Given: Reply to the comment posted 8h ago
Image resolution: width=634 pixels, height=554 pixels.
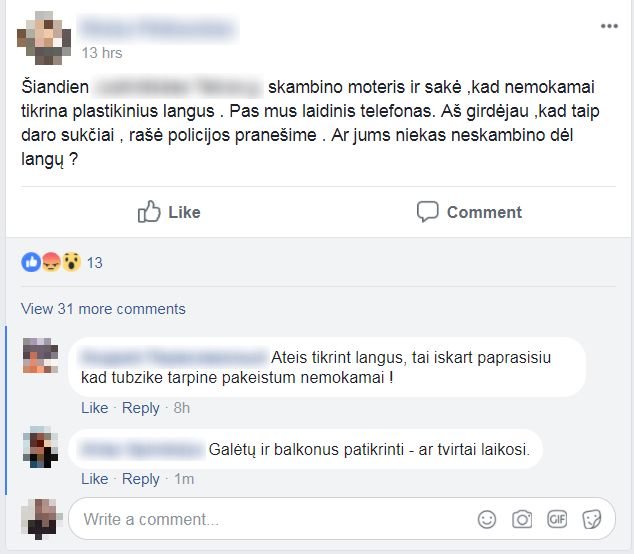Looking at the screenshot, I should coord(141,408).
